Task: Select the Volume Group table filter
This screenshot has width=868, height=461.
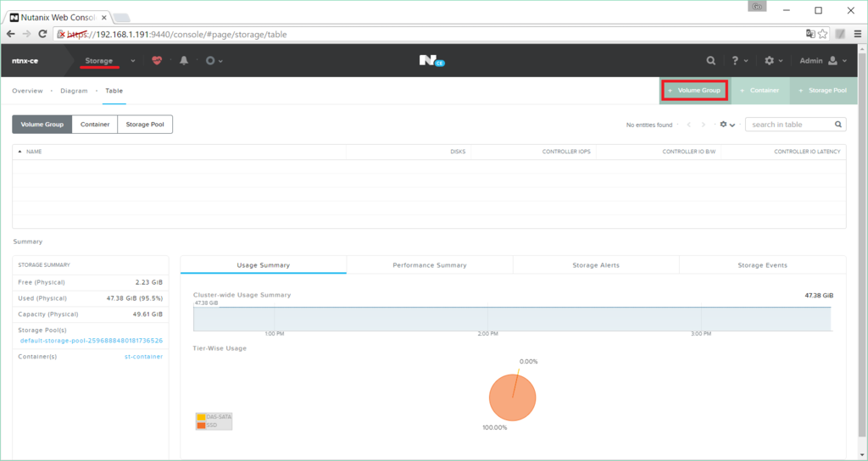Action: pos(42,125)
